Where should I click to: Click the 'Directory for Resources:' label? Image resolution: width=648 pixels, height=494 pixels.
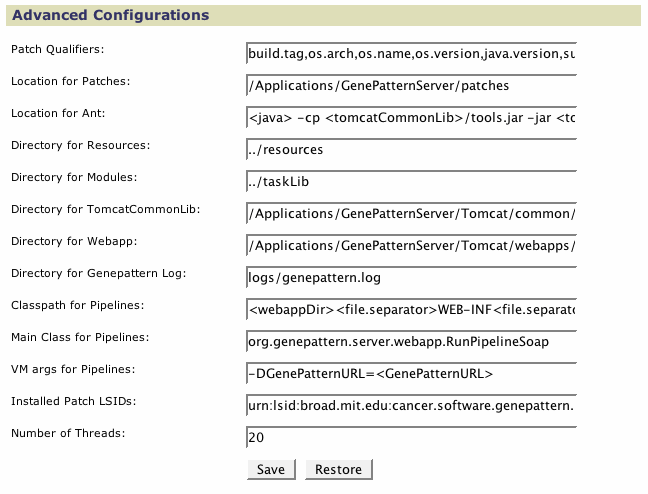81,146
